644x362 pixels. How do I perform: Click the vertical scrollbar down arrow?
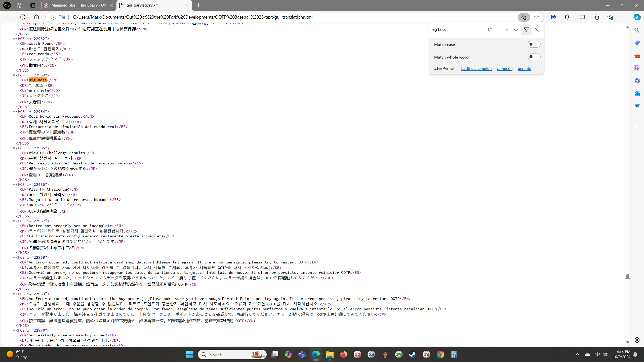[628, 342]
